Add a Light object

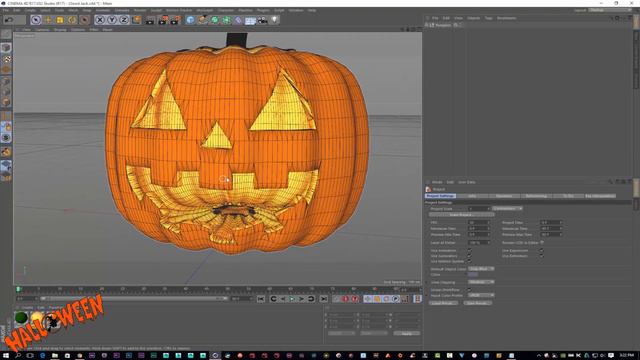click(274, 20)
